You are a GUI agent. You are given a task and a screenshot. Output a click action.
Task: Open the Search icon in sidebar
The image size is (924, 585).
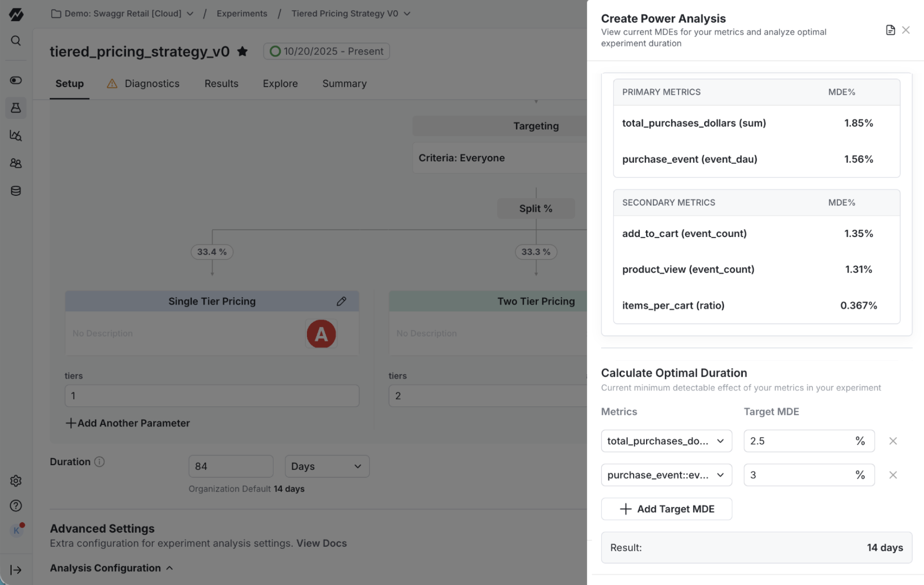(x=16, y=41)
